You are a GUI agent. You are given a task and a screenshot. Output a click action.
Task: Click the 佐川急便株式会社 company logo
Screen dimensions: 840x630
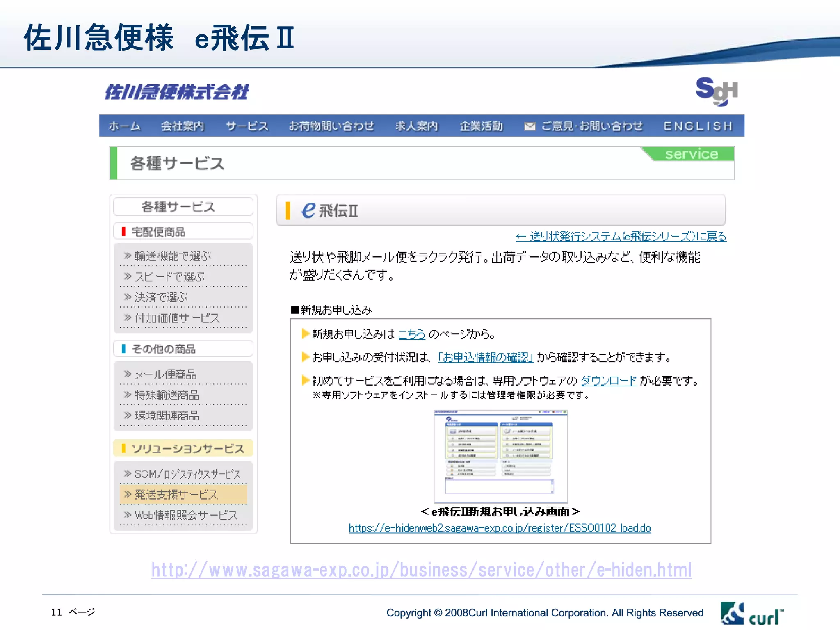tap(177, 92)
